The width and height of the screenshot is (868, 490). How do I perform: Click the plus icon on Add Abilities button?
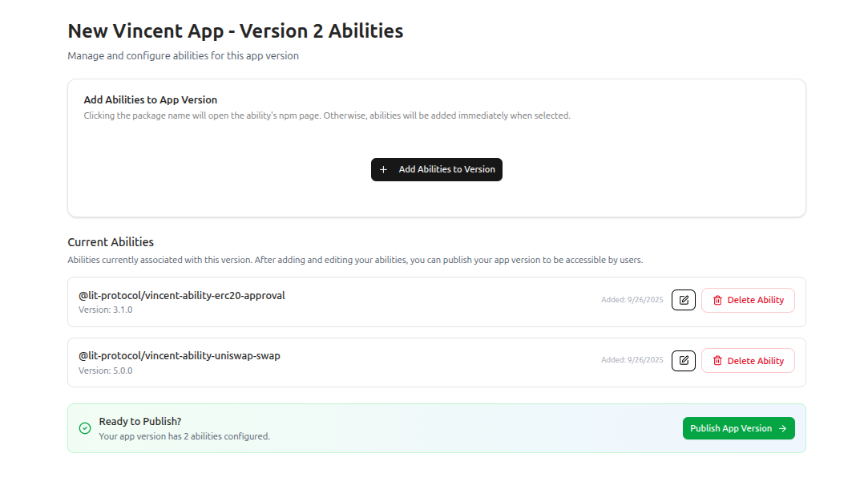[x=383, y=169]
